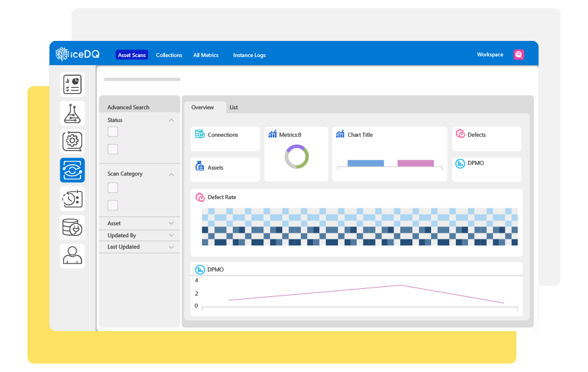Click the Workspace link
The height and width of the screenshot is (372, 588).
click(489, 54)
